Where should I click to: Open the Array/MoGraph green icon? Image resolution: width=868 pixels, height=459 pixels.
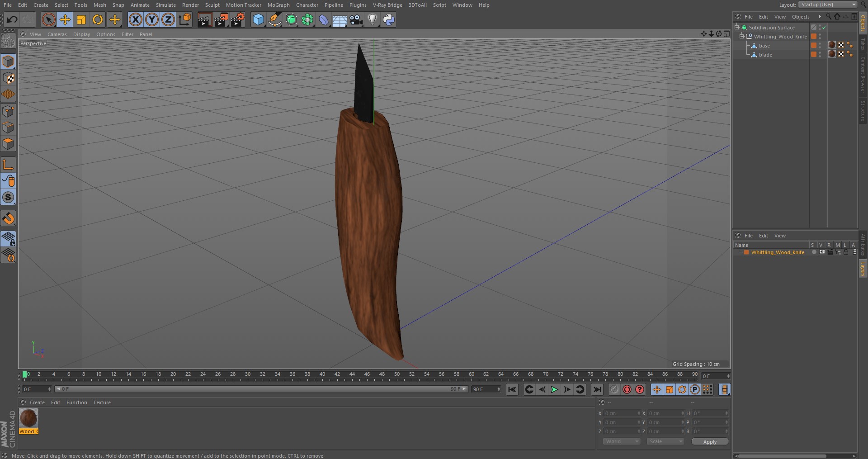coord(307,19)
